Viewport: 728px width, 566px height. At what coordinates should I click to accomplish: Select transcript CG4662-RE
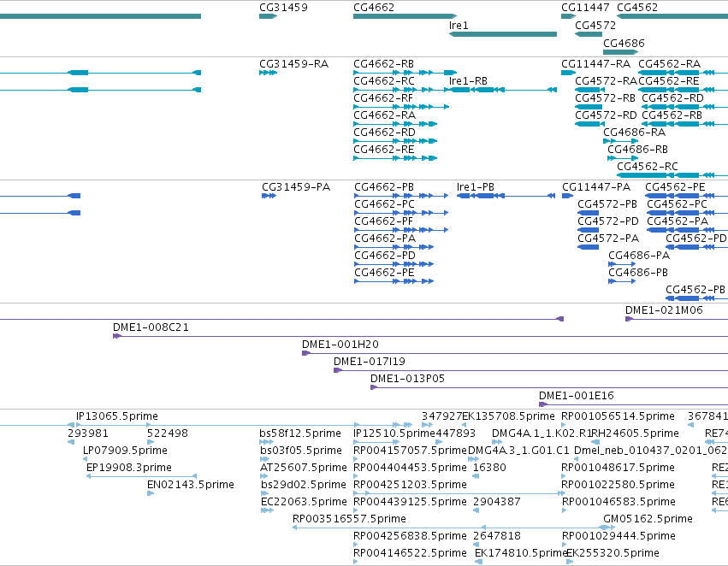pyautogui.click(x=395, y=158)
